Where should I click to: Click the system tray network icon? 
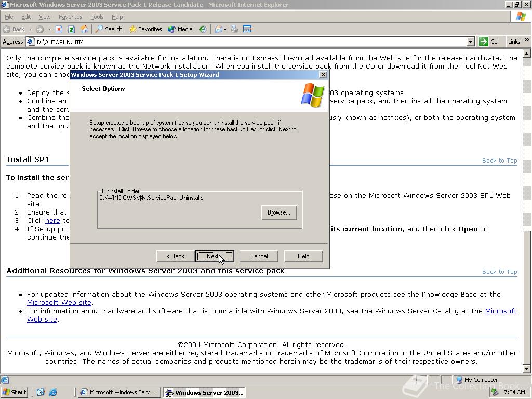[x=495, y=392]
